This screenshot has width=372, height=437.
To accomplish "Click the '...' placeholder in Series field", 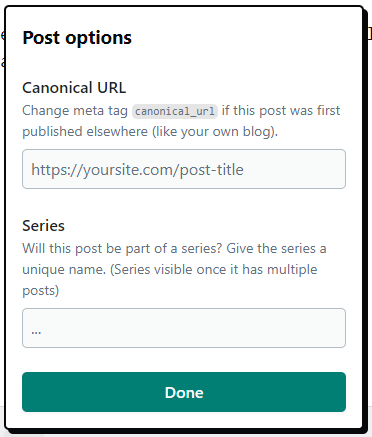I will point(36,332).
